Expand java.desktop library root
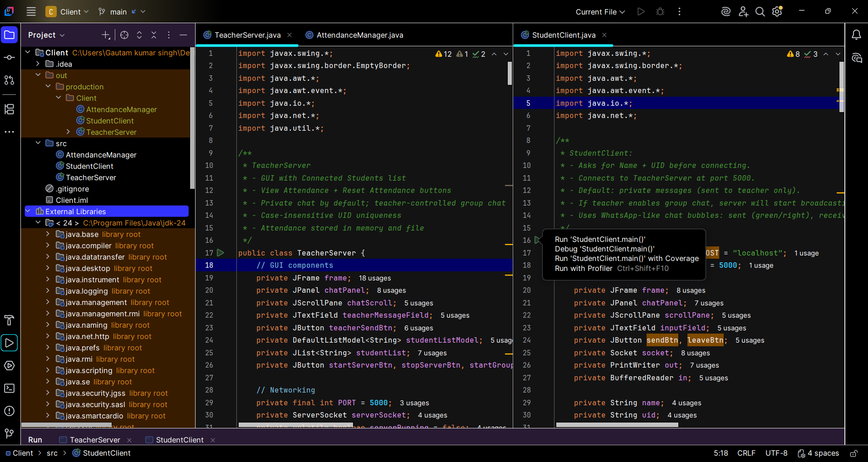 [48, 268]
